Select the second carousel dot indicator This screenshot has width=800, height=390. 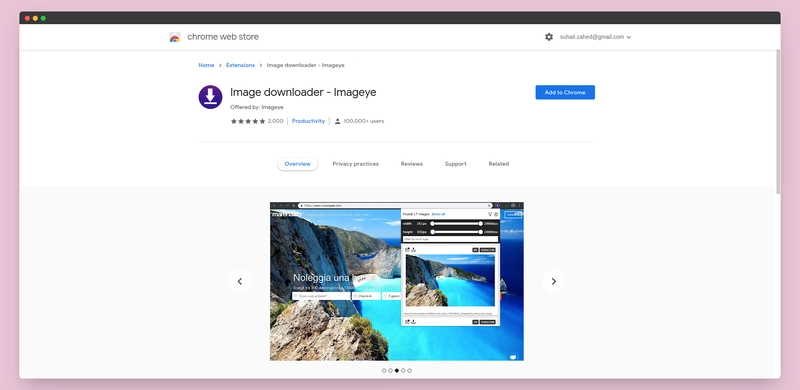[x=390, y=371]
